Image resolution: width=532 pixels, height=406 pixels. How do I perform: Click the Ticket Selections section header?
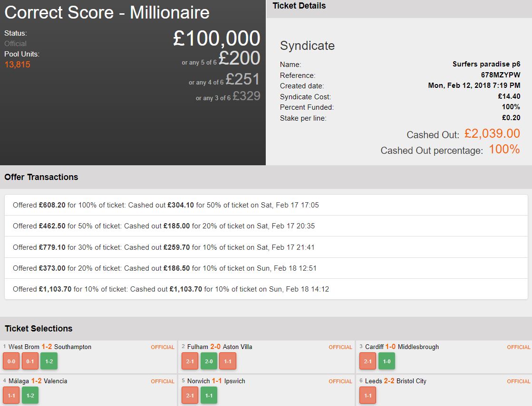(x=39, y=329)
